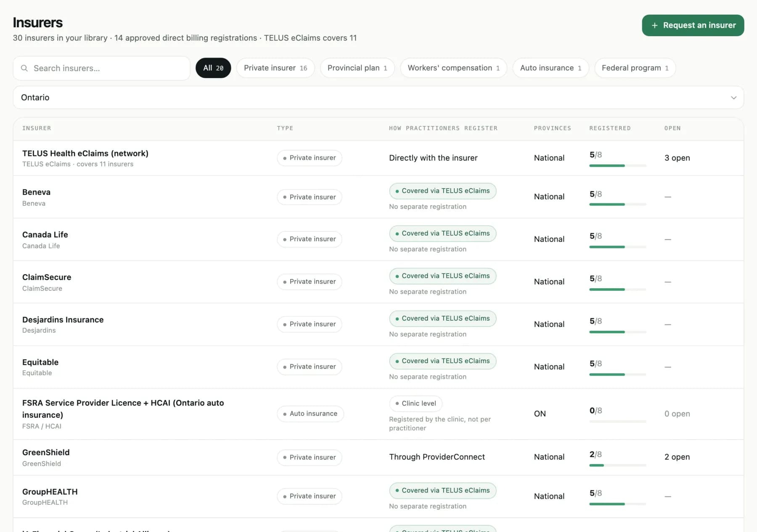The width and height of the screenshot is (757, 532).
Task: Click the Auto insurance type pill in FSRA row
Action: point(310,413)
